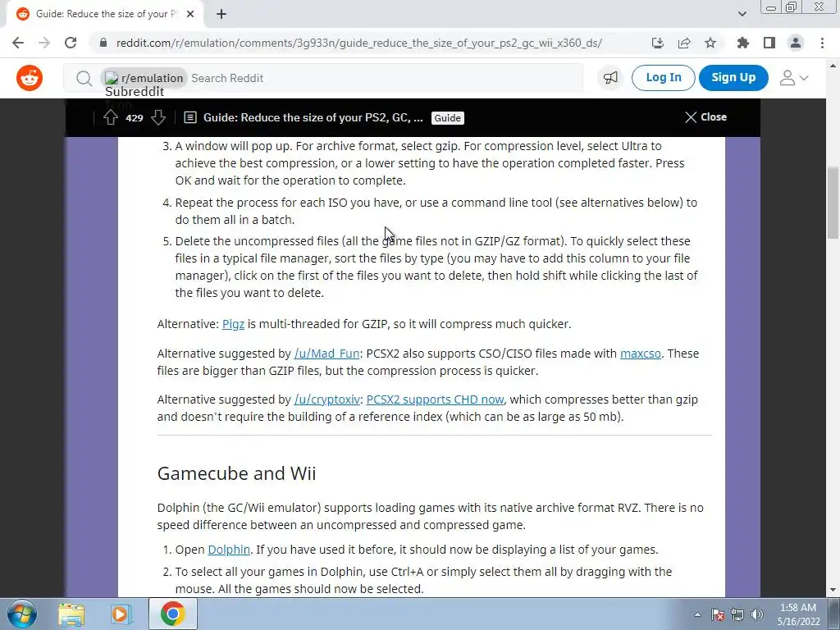840x630 pixels.
Task: Click the site lock security icon
Action: pos(103,43)
